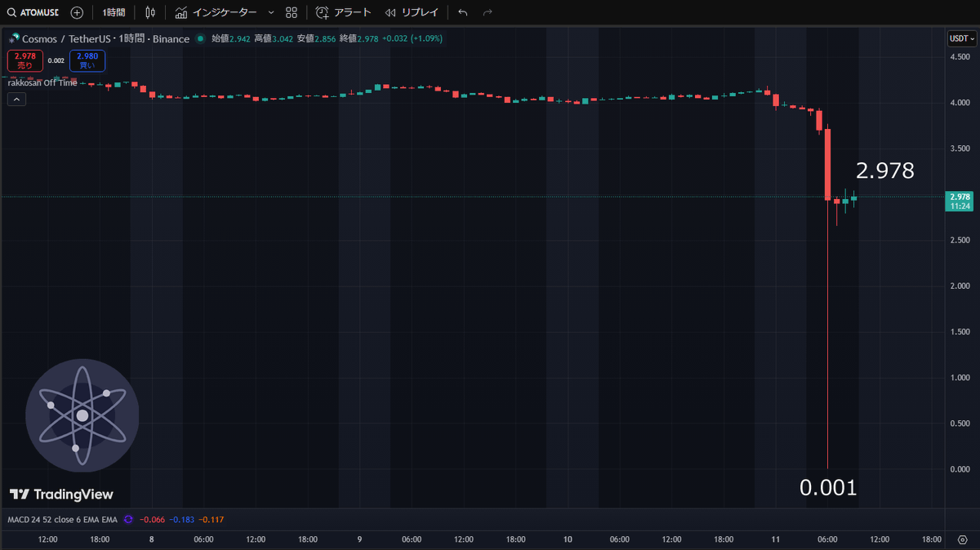Open the indicator dropdown chevron
980x550 pixels.
[271, 12]
